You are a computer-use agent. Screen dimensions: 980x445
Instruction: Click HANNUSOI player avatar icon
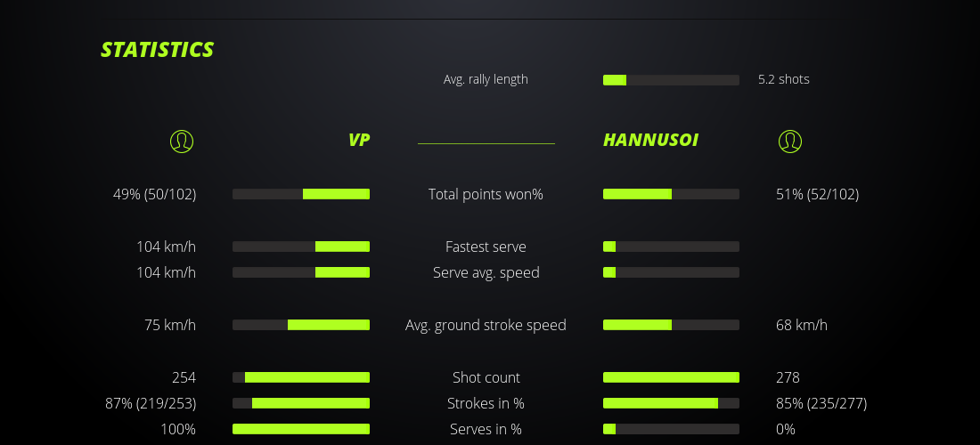click(x=789, y=141)
